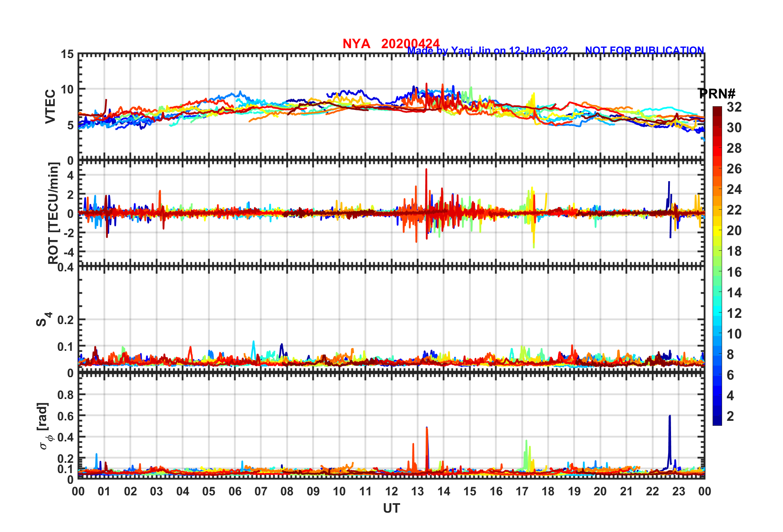Pick the dark red top of the PRN colorbar
783x532 pixels.
point(717,110)
